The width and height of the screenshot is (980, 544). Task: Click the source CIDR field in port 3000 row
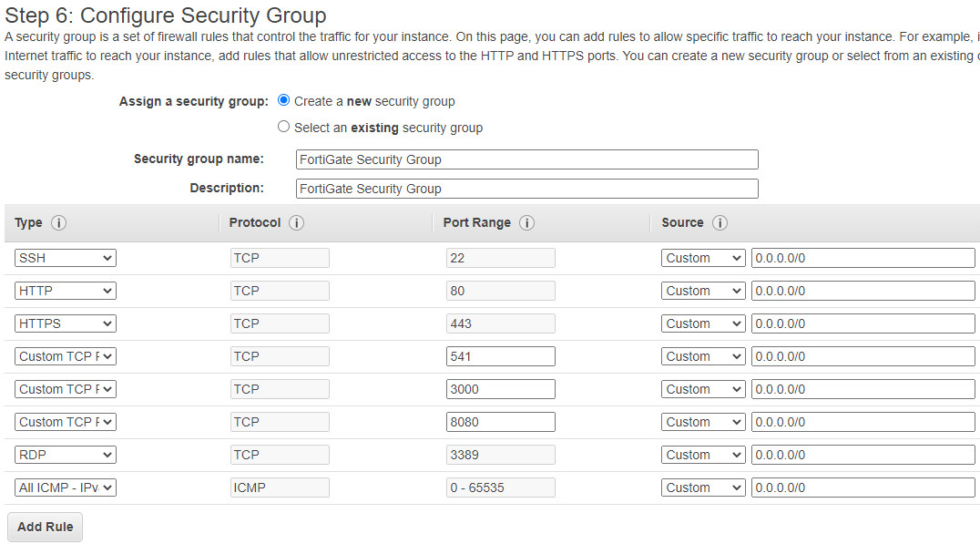pyautogui.click(x=863, y=390)
